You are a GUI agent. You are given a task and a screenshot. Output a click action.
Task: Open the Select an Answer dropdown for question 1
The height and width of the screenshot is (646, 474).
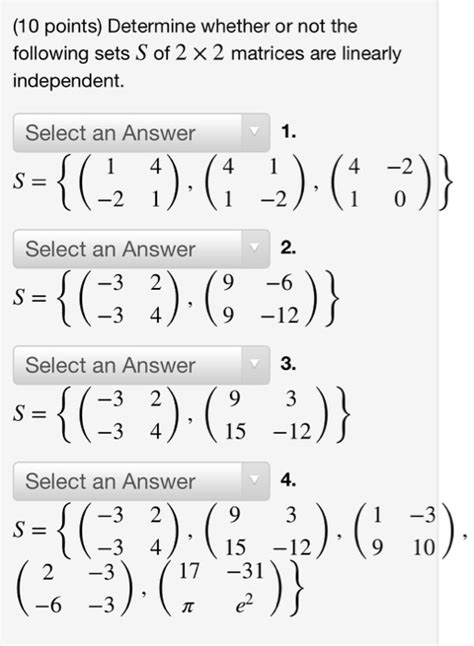tap(141, 133)
